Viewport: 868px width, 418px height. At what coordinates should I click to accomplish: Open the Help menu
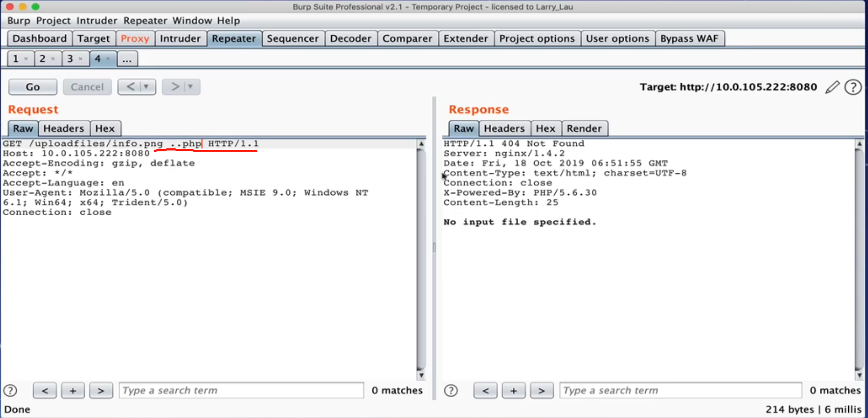pos(229,21)
